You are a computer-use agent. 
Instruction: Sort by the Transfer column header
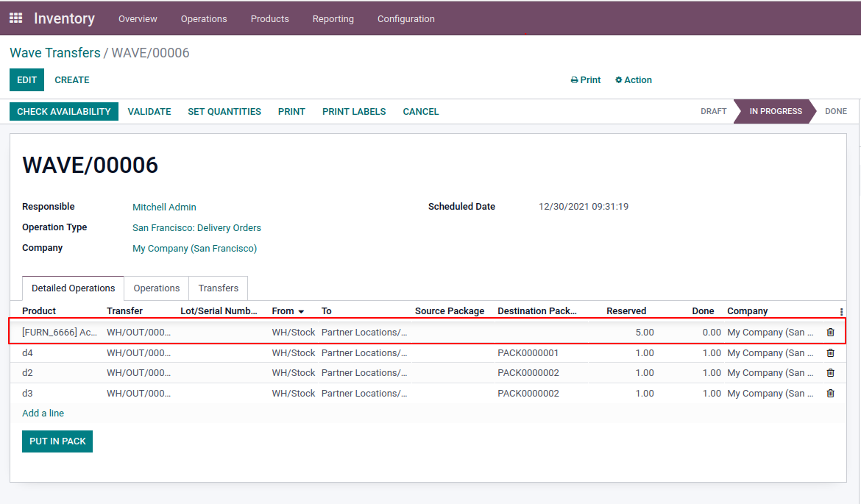click(124, 311)
